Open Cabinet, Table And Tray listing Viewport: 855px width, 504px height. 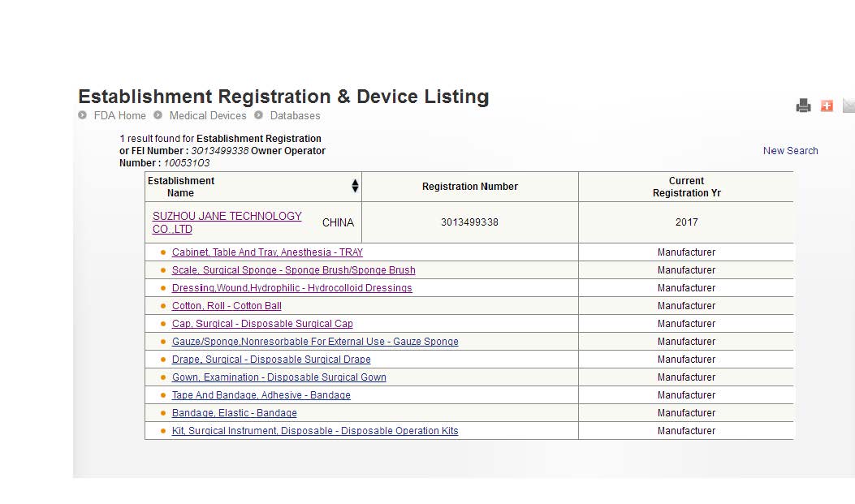(267, 252)
